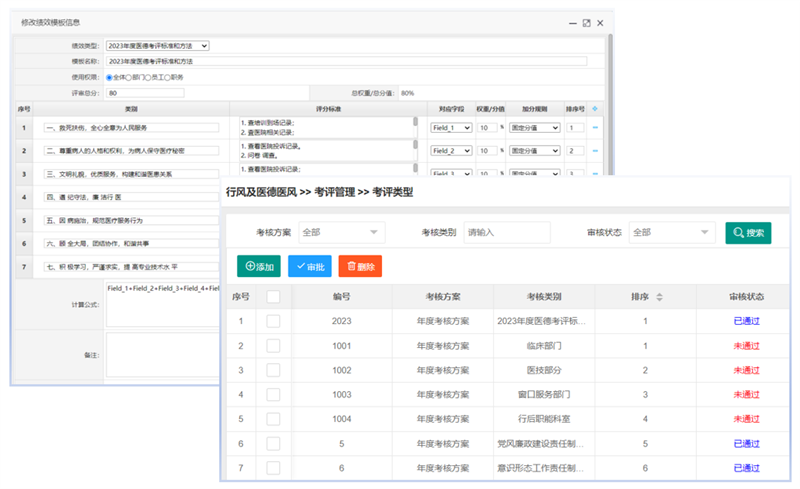Close the 修改绩效模板信息 dialog
Image resolution: width=800 pixels, height=489 pixels.
(x=600, y=22)
